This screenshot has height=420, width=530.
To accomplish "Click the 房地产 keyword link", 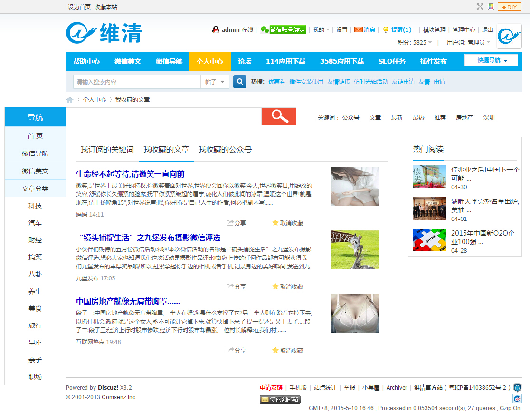I will coord(464,118).
